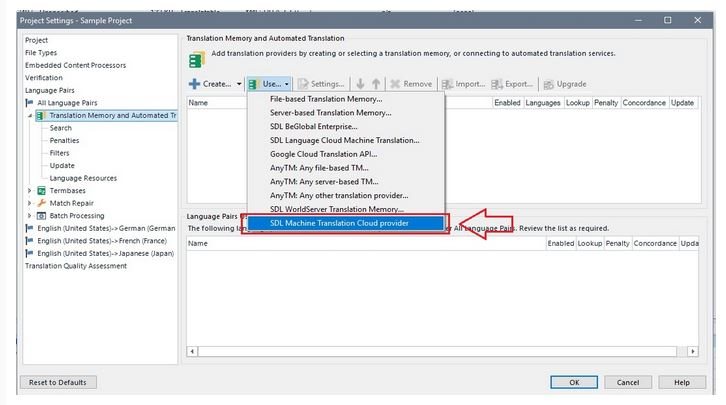Click the Remove toolbar button

point(411,84)
